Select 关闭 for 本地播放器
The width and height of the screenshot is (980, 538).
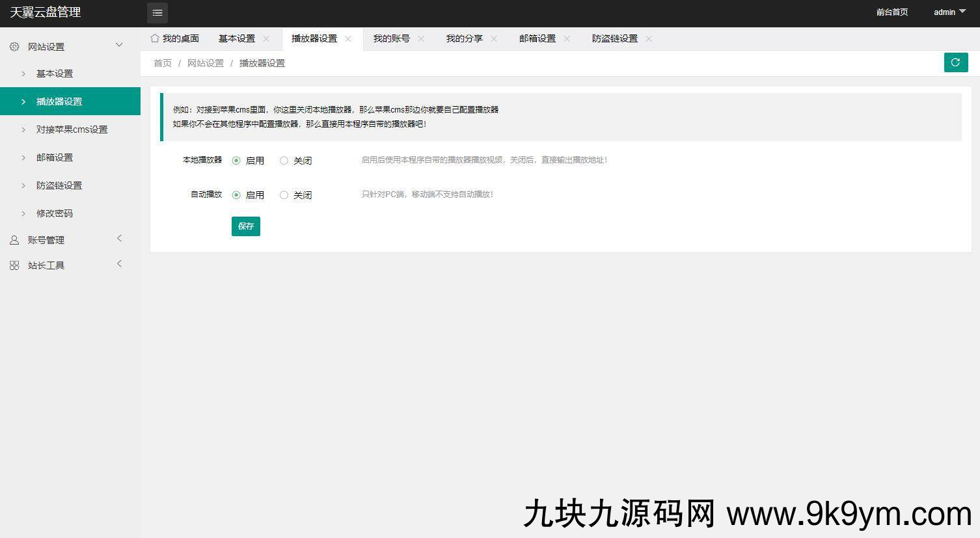pyautogui.click(x=284, y=161)
